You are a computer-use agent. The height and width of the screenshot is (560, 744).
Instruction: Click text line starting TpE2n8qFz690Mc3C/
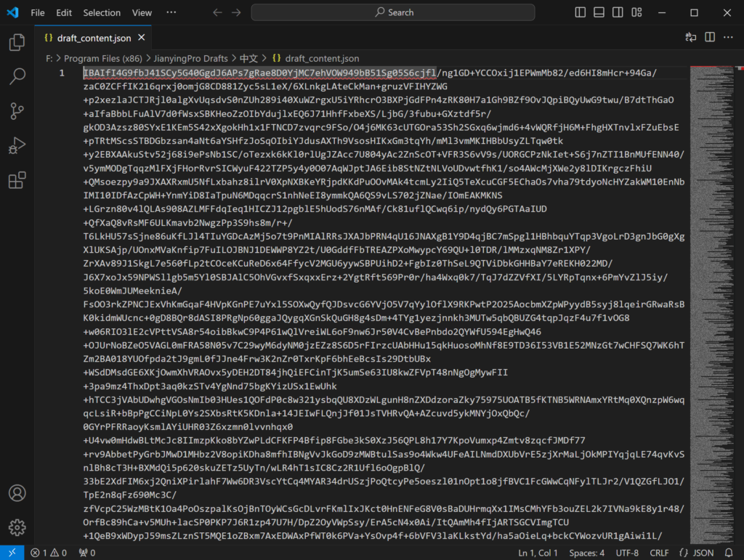point(130,495)
